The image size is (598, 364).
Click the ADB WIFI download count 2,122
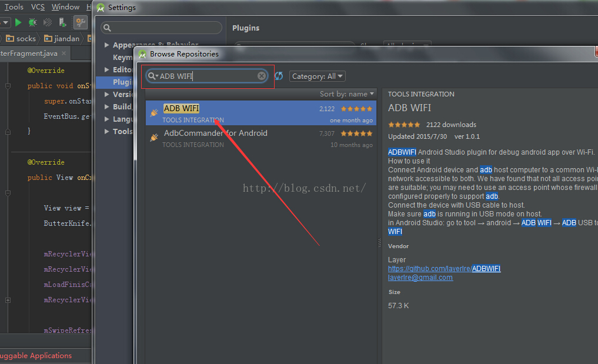tap(327, 109)
